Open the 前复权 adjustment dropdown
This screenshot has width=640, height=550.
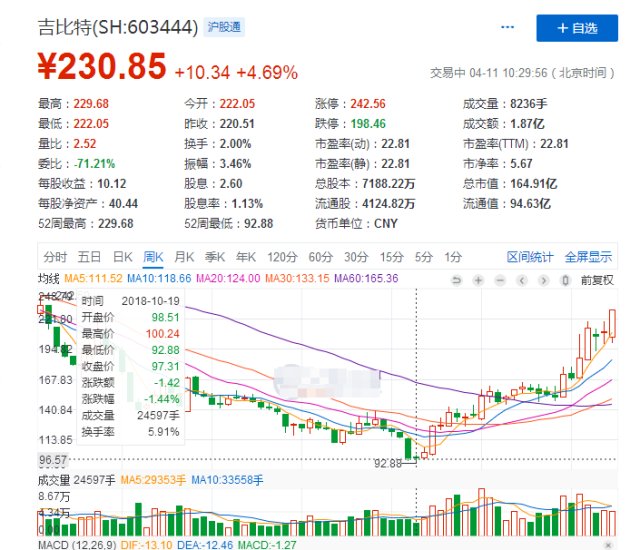[597, 280]
